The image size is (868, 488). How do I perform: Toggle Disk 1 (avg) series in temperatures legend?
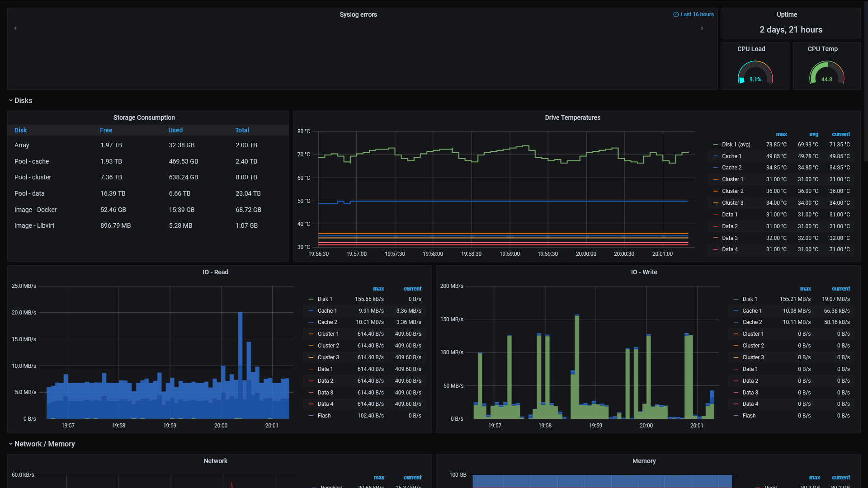[x=736, y=145]
